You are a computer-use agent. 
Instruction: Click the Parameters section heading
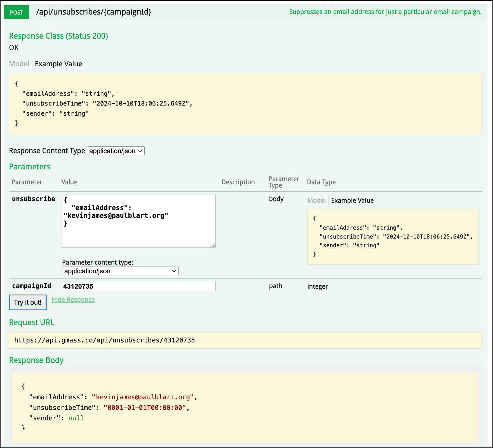click(x=30, y=167)
